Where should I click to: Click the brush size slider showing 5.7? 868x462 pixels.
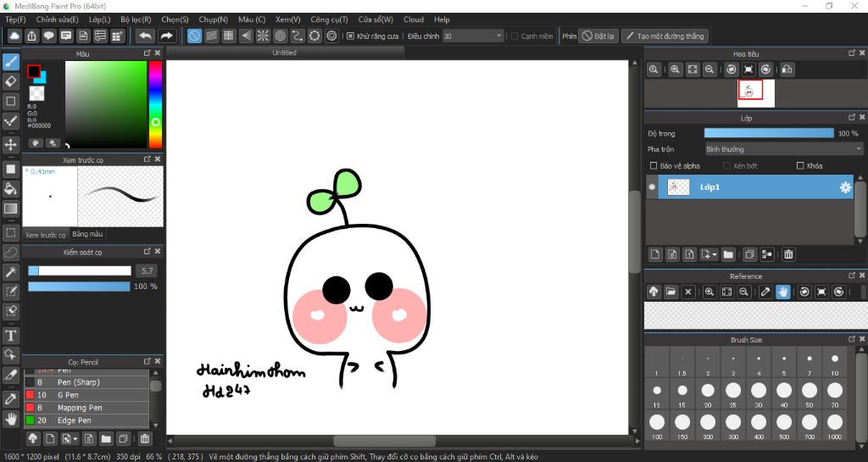(80, 270)
